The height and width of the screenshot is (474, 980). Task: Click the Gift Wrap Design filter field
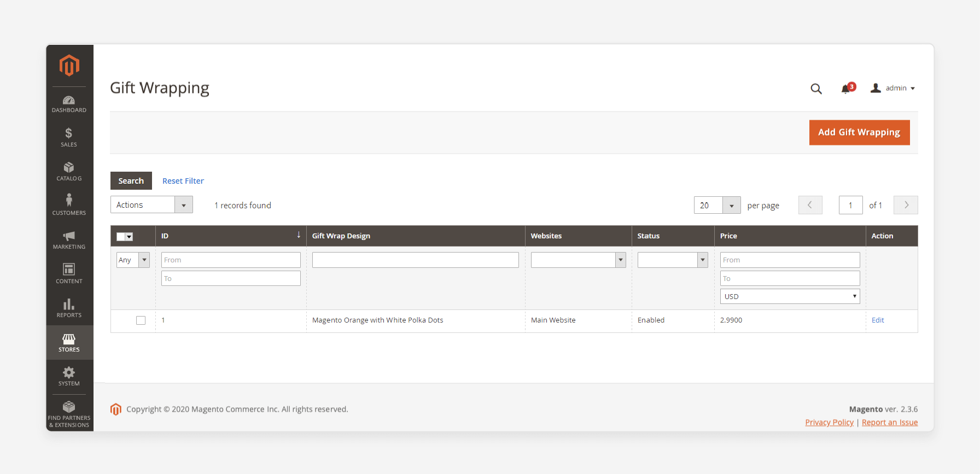coord(415,260)
